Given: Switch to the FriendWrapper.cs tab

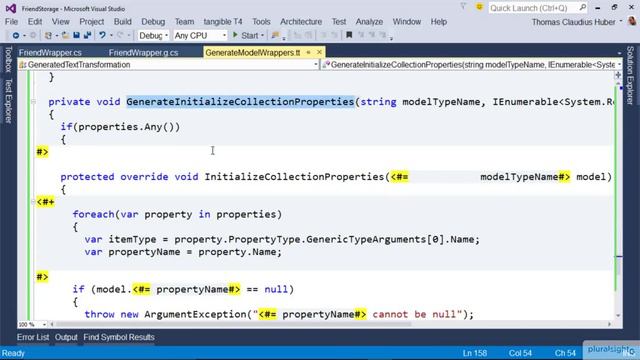Looking at the screenshot, I should (x=50, y=53).
